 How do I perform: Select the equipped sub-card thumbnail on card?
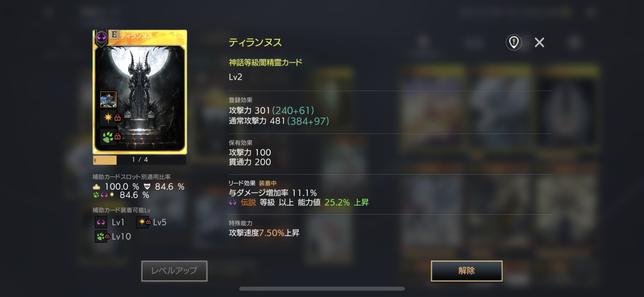[108, 99]
